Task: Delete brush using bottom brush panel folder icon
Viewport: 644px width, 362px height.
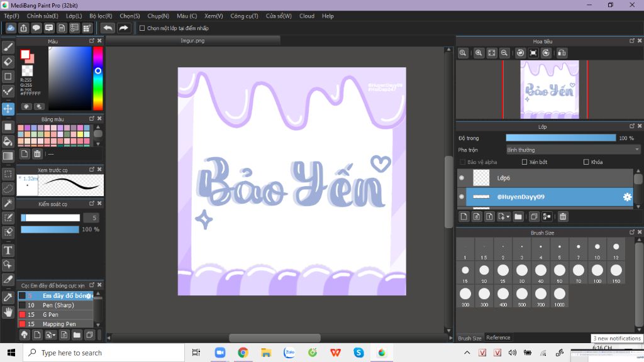Action: tap(77, 335)
